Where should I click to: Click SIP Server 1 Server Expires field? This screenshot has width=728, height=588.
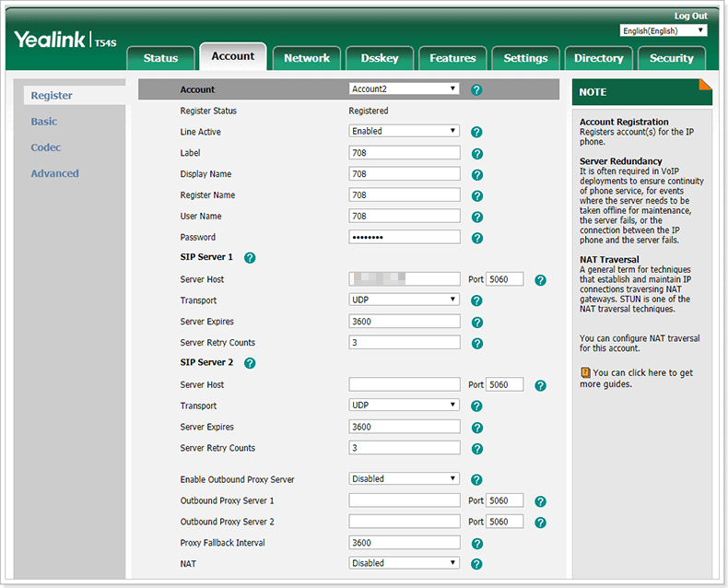(x=405, y=322)
